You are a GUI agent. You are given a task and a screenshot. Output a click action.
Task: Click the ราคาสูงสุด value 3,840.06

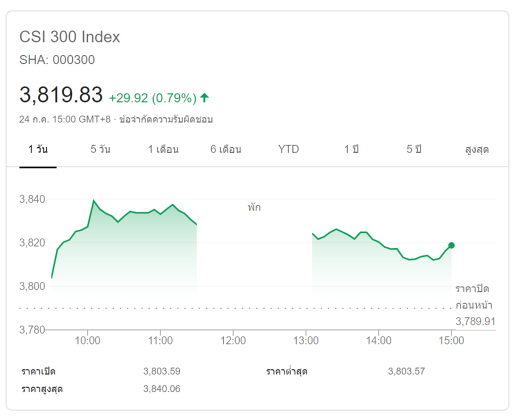point(162,389)
